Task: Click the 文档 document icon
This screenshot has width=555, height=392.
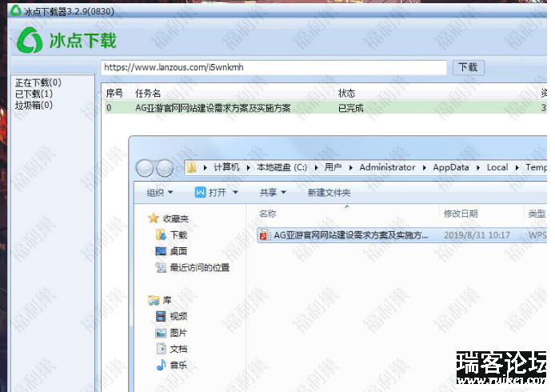Action: [161, 349]
